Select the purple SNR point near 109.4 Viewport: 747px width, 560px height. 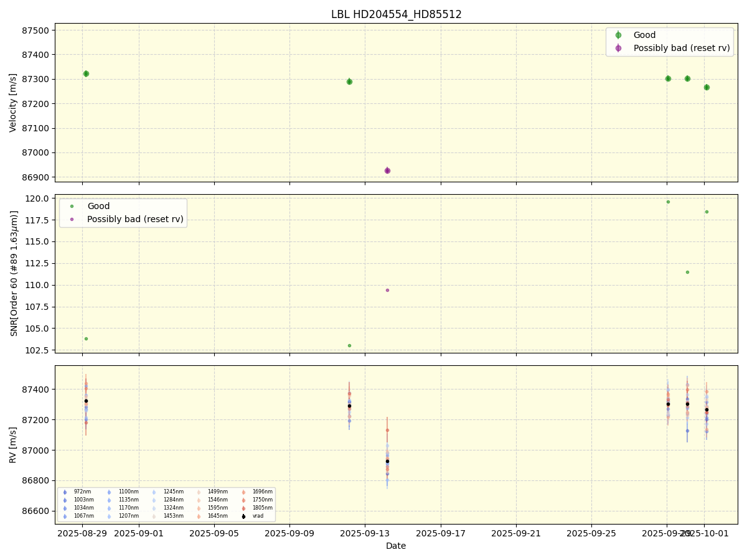(387, 290)
